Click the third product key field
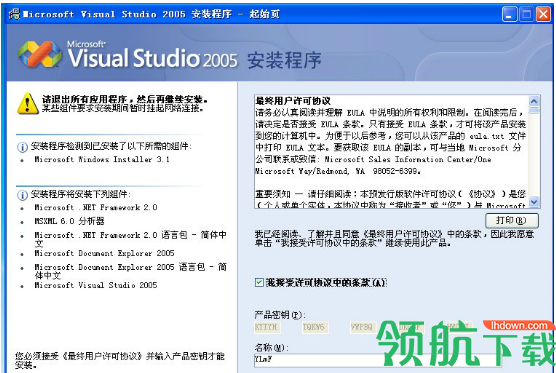The height and width of the screenshot is (373, 556). (x=363, y=327)
